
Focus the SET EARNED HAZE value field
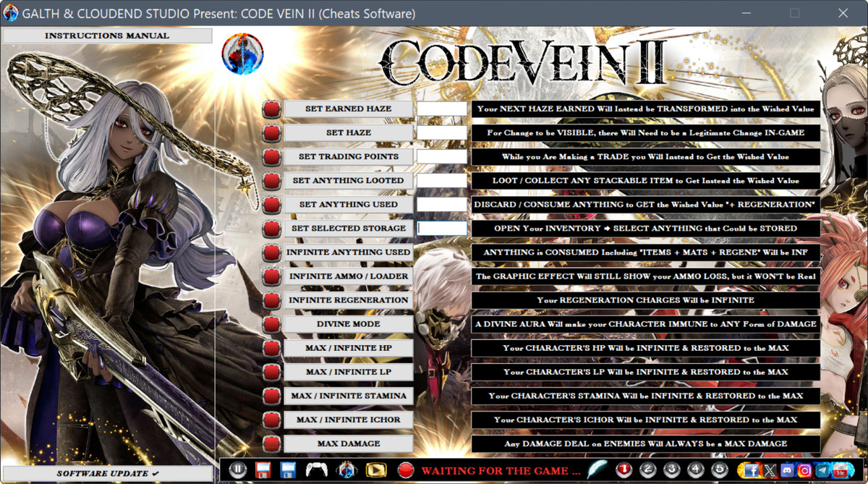(442, 109)
